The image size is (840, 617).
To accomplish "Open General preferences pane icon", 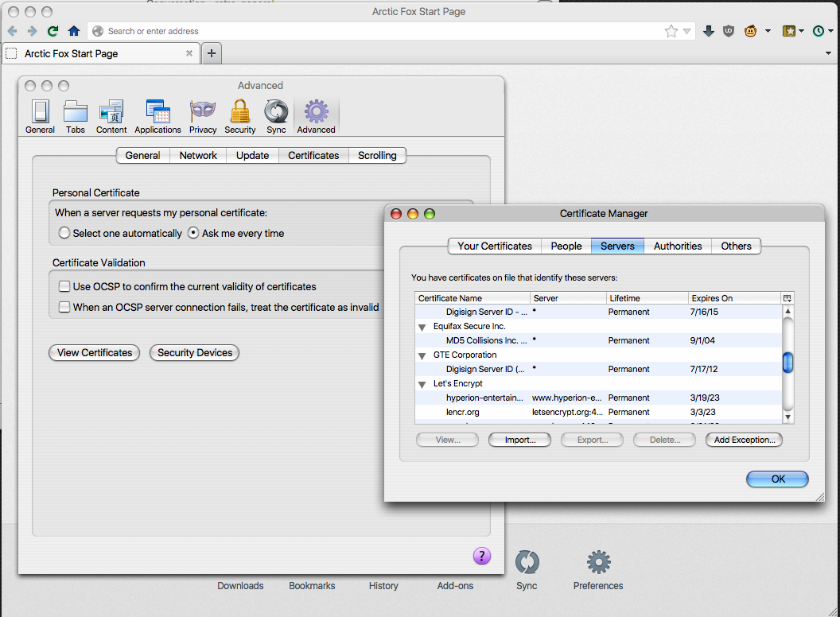I will [41, 116].
